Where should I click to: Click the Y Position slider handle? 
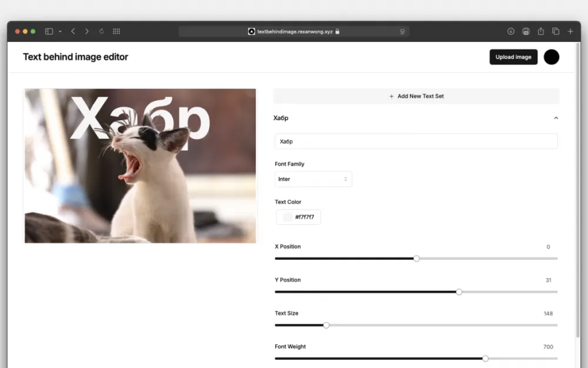[x=459, y=292]
